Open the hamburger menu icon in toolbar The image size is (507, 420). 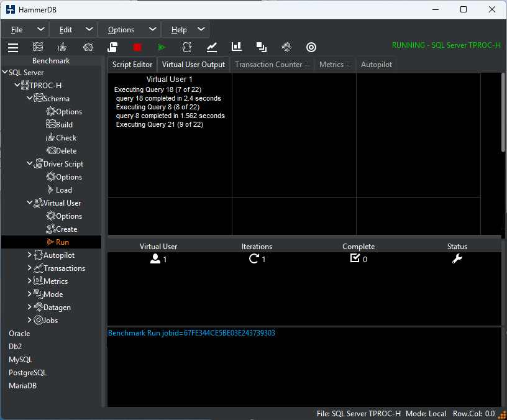pyautogui.click(x=13, y=47)
